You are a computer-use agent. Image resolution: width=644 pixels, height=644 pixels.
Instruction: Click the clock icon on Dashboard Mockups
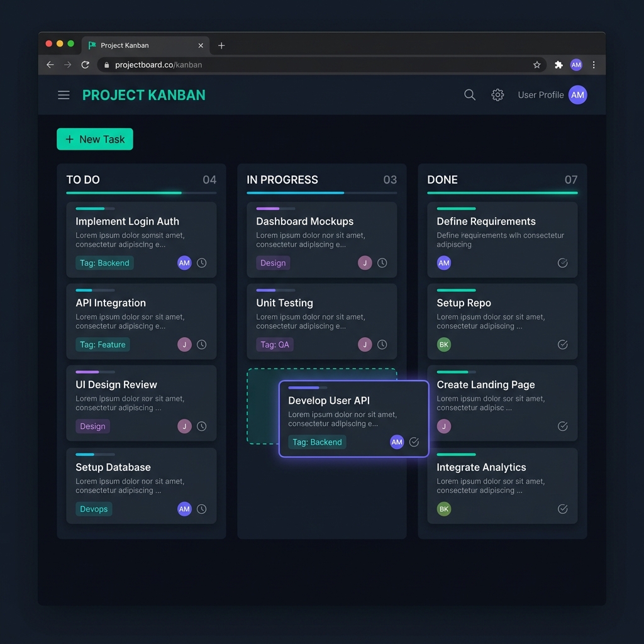[382, 263]
